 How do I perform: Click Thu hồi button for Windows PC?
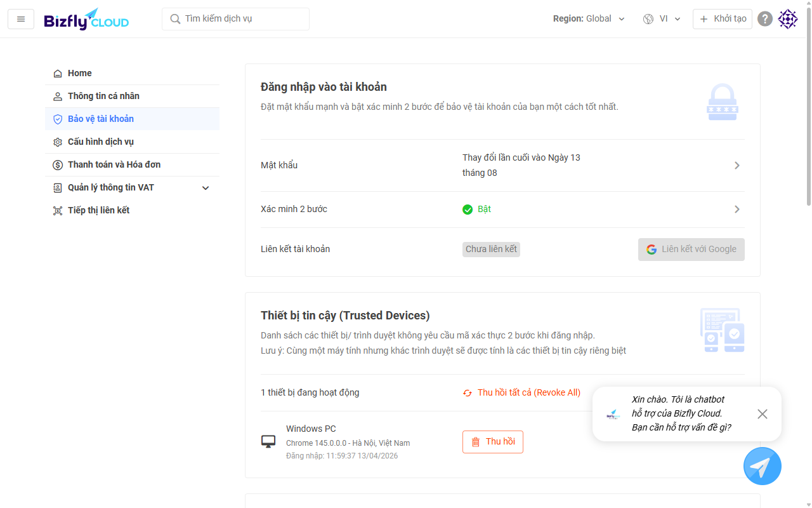(493, 442)
